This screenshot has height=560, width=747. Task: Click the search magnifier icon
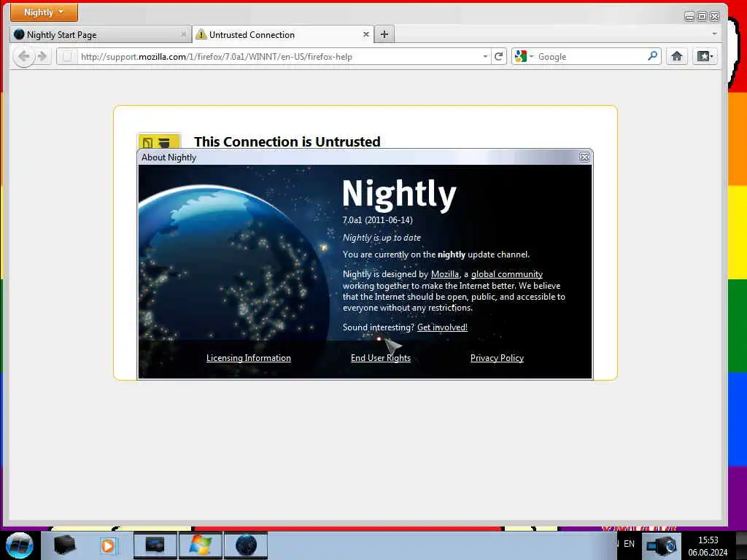pyautogui.click(x=653, y=56)
